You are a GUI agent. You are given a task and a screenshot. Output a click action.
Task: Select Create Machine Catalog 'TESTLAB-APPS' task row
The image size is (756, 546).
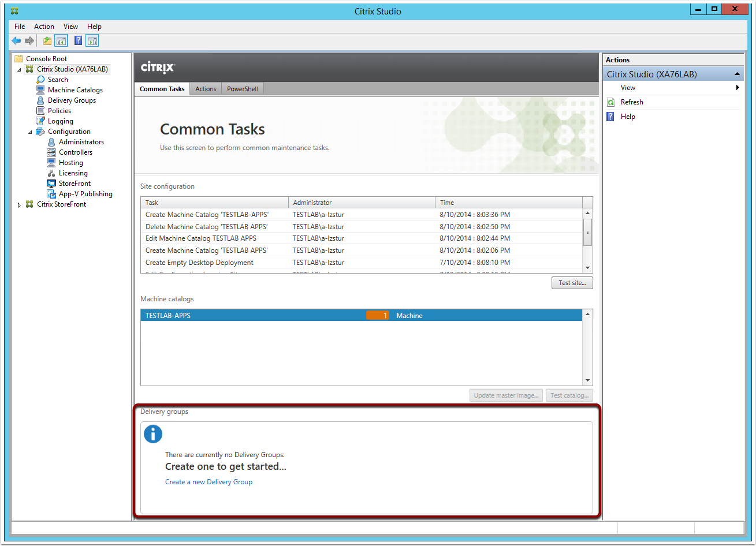point(362,215)
